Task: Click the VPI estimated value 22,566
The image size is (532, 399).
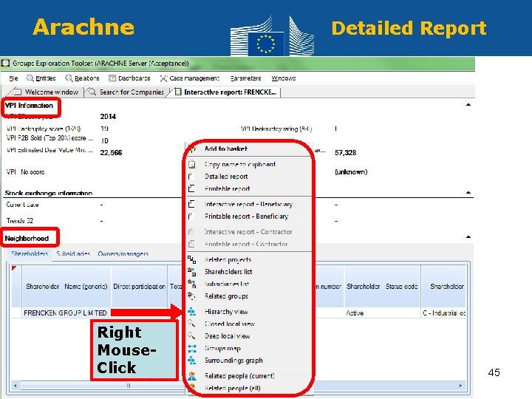Action: 111,153
